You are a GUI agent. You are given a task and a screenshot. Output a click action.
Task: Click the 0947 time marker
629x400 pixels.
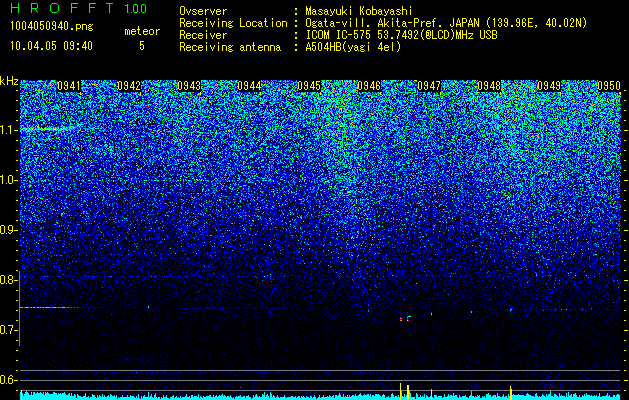(x=429, y=86)
